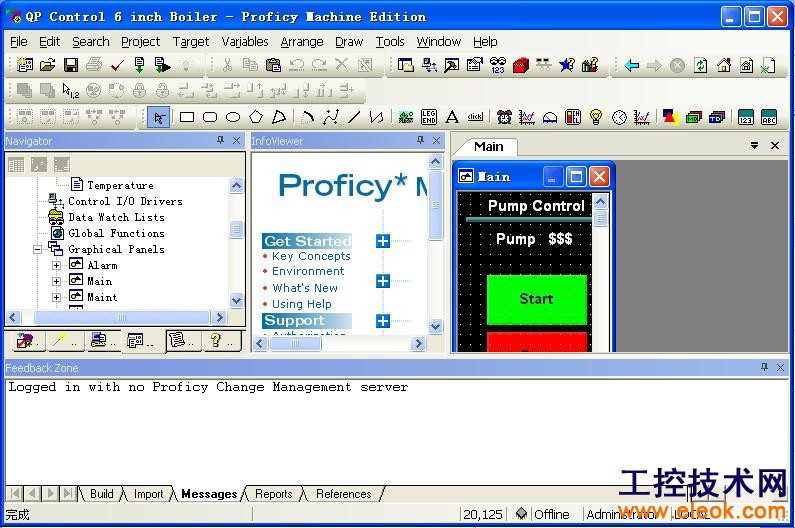Switch to the Build feedback tab

(101, 494)
